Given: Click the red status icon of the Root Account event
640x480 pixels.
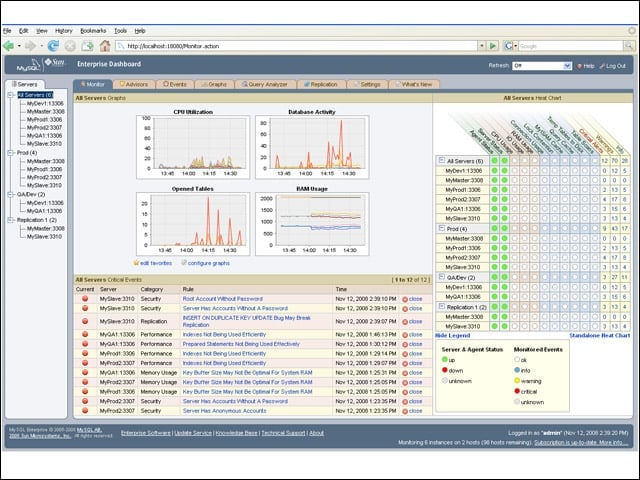Looking at the screenshot, I should (x=85, y=299).
